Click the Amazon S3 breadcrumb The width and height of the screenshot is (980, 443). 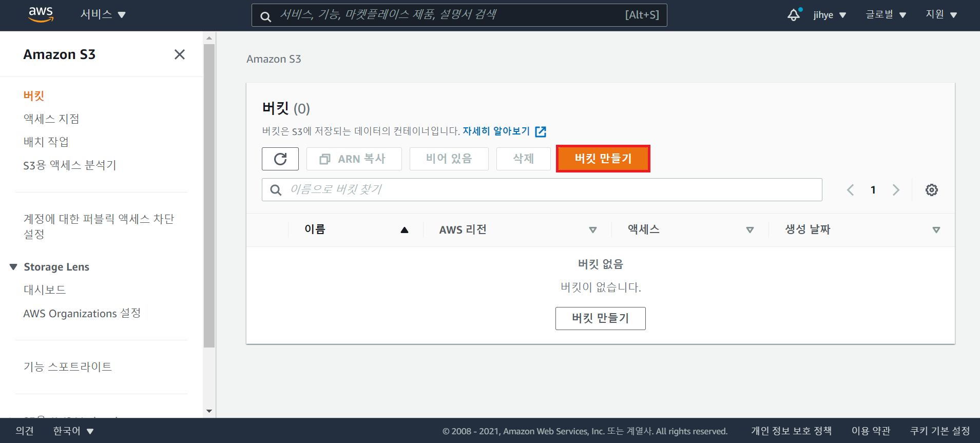click(x=274, y=59)
